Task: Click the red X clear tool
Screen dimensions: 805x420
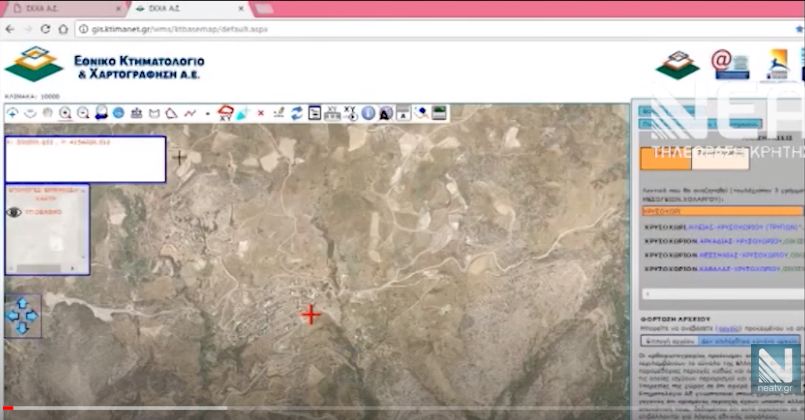Action: 261,113
